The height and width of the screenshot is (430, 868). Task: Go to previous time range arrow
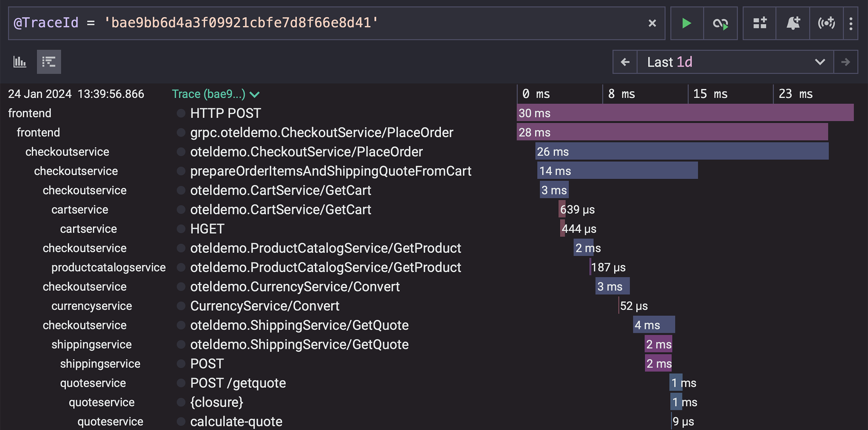(625, 62)
